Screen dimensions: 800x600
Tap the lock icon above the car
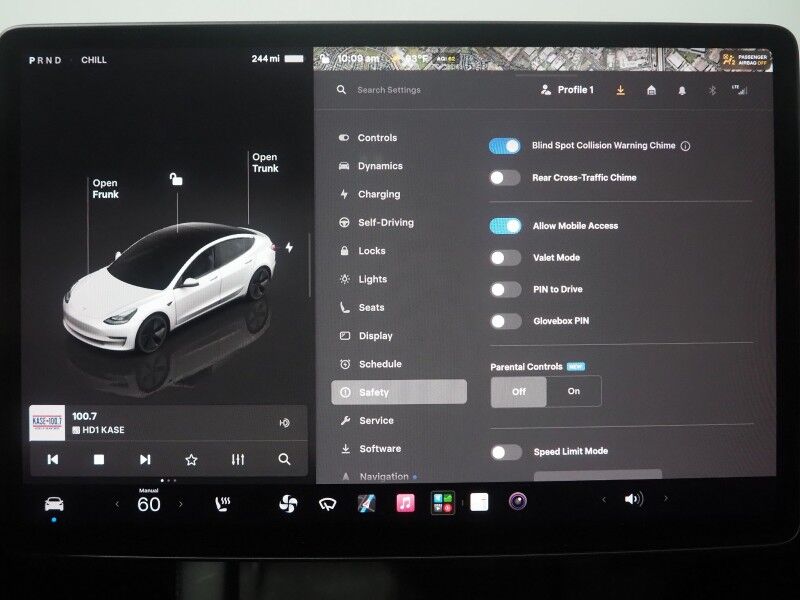click(x=176, y=179)
